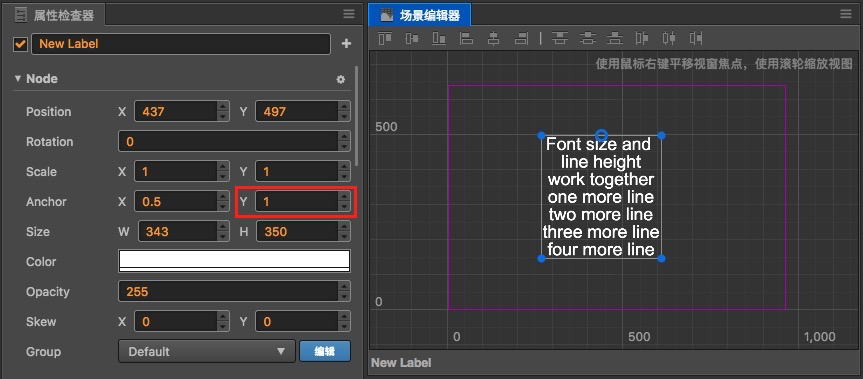Click the label's bottom-right corner handle
Screen dimensions: 863x379
tap(662, 258)
